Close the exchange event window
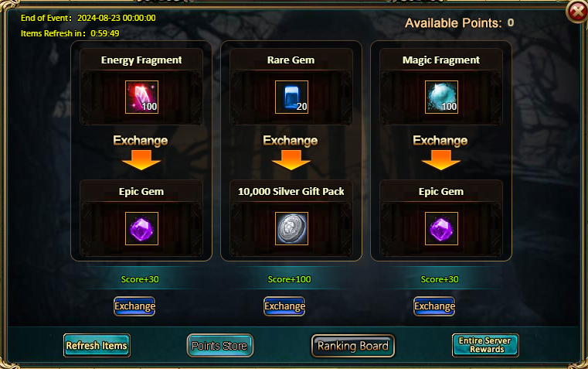The image size is (588, 369). 576,12
